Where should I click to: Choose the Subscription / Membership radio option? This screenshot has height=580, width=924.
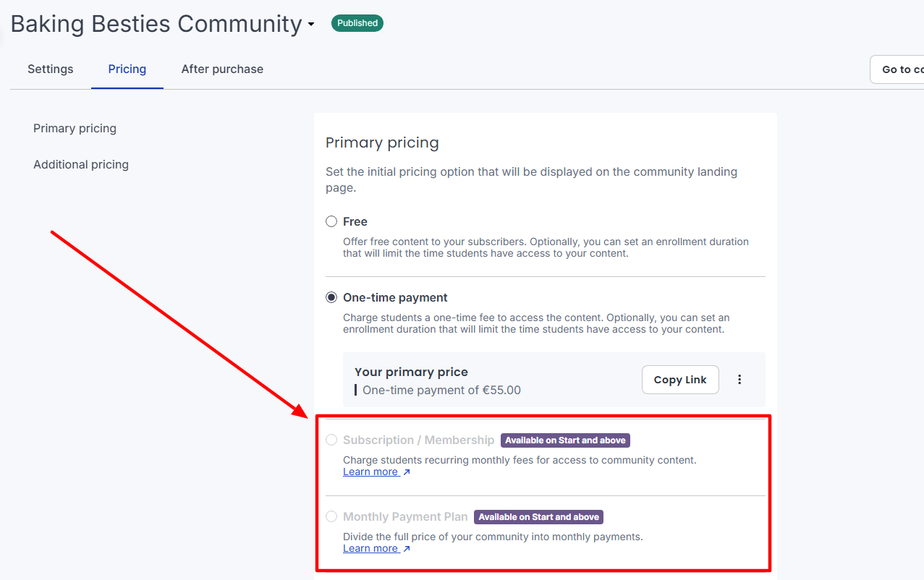331,440
